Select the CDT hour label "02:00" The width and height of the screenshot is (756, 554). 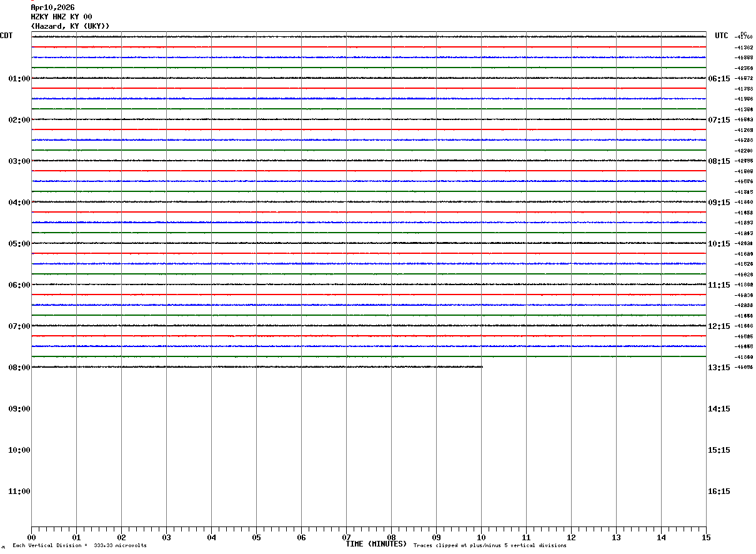coord(19,120)
